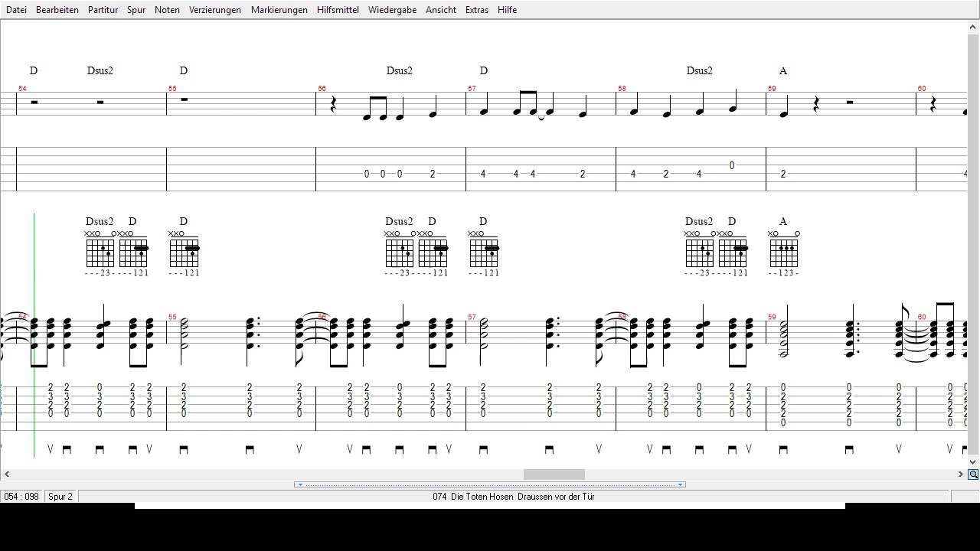Click measure number 59 on the lower guitar staff
The height and width of the screenshot is (551, 980).
(773, 317)
